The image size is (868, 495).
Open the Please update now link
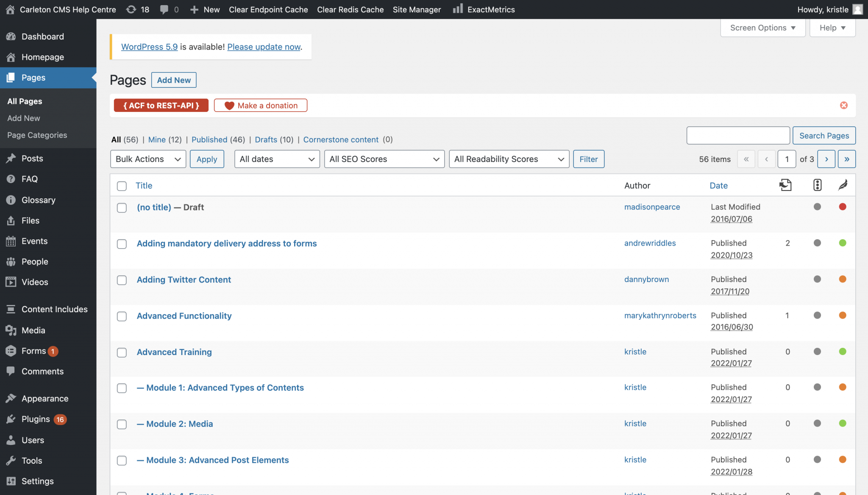coord(263,47)
